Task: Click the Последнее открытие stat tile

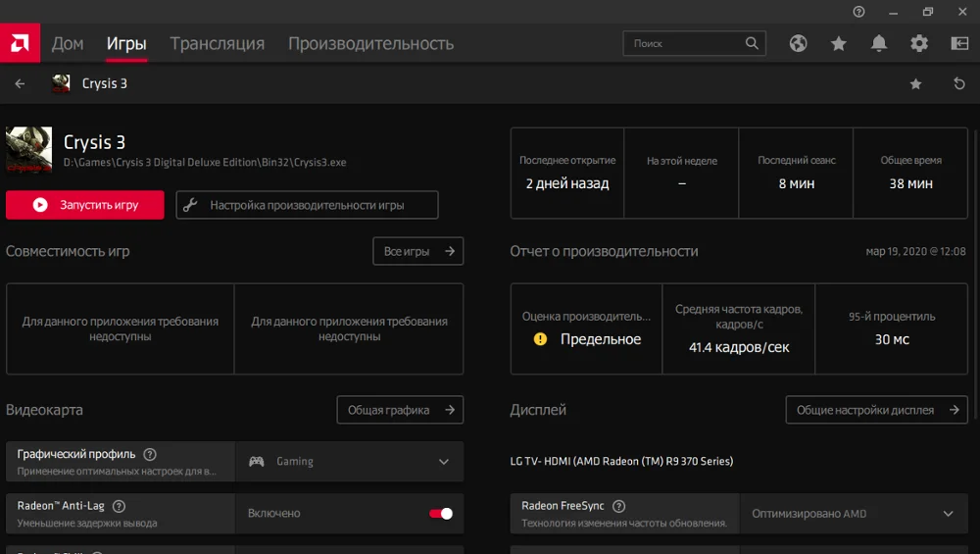Action: 567,174
